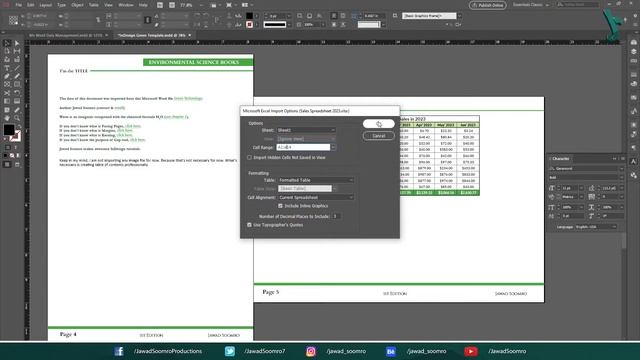Image resolution: width=640 pixels, height=360 pixels.
Task: Select the Selection tool in the toolbox
Action: (x=7, y=43)
